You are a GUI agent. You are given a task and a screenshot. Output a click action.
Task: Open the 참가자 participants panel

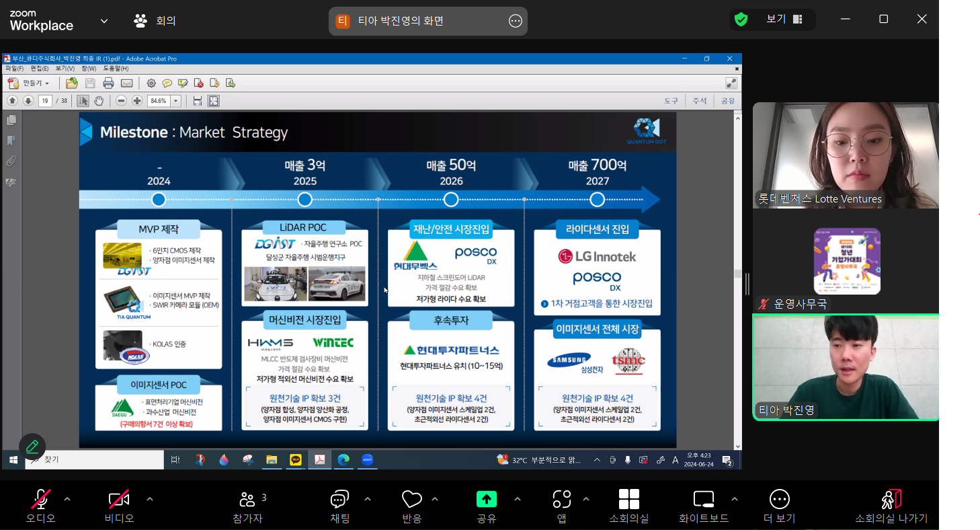point(248,506)
